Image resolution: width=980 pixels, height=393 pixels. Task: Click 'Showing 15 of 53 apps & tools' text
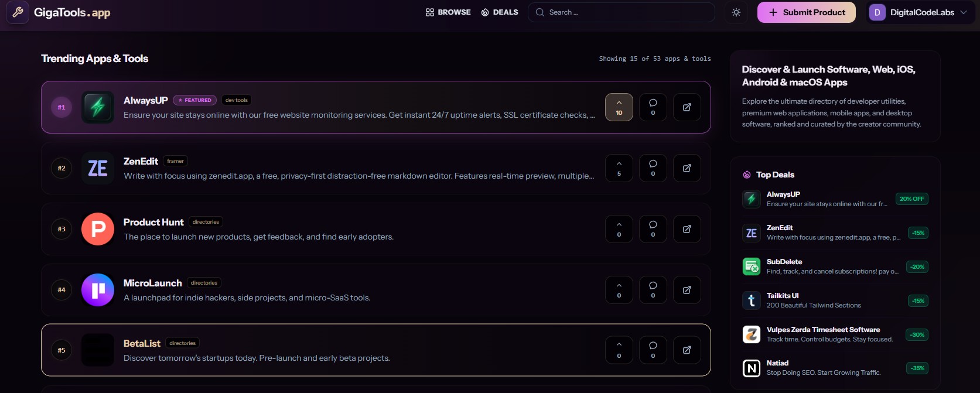pyautogui.click(x=655, y=59)
